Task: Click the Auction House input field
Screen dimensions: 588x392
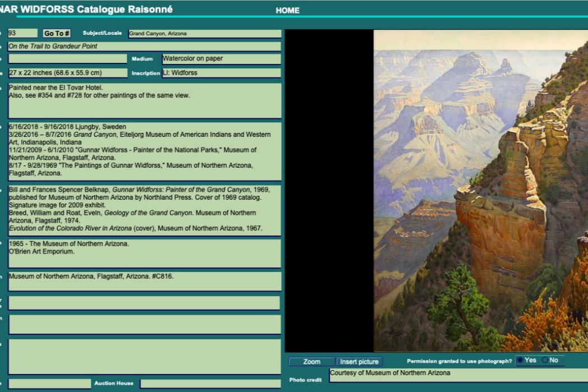Action: click(x=210, y=384)
